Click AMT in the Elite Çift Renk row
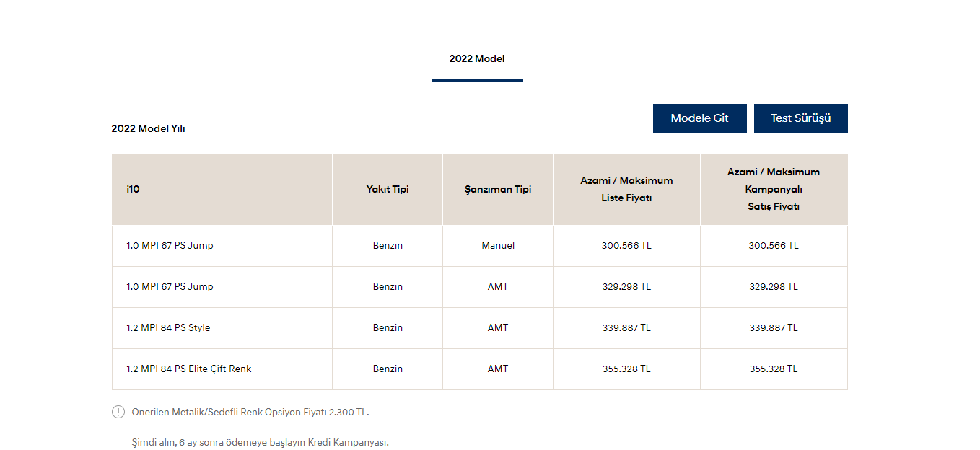980x450 pixels. point(498,369)
